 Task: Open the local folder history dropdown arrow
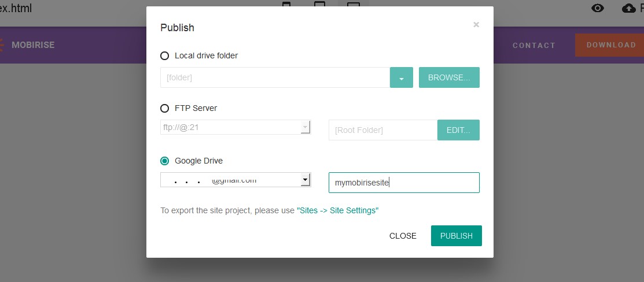[401, 77]
